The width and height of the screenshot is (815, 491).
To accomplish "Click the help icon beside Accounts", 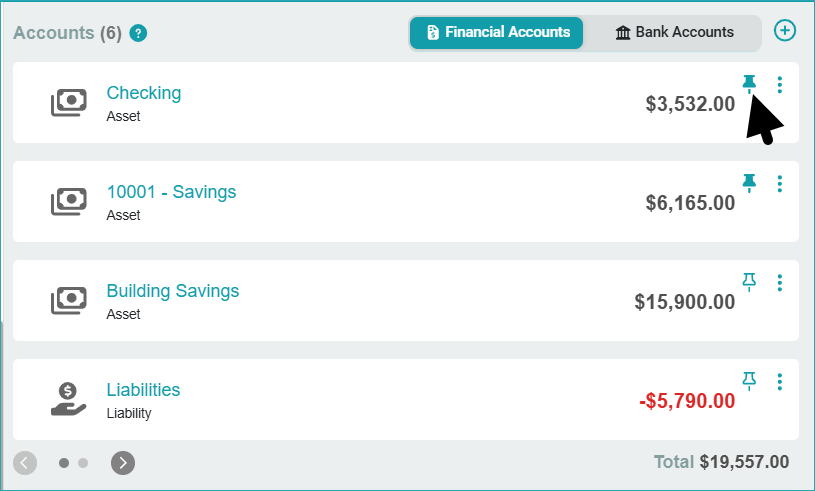I will [139, 33].
